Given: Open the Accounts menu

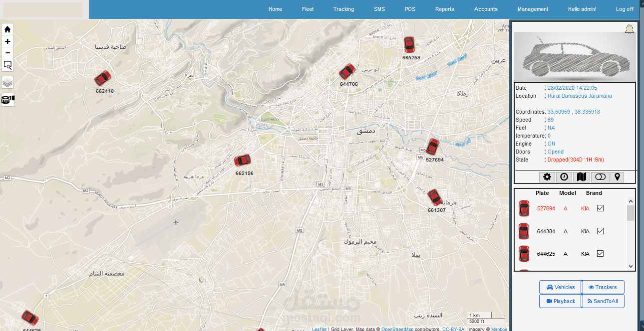Looking at the screenshot, I should click(486, 9).
